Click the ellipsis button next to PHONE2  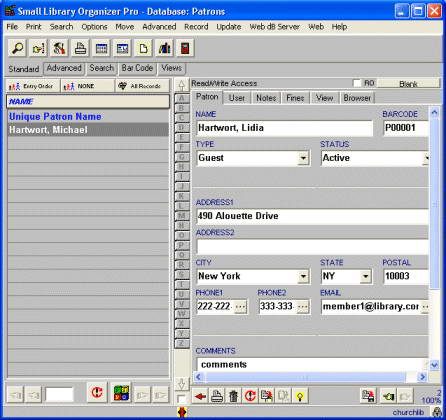(x=303, y=306)
